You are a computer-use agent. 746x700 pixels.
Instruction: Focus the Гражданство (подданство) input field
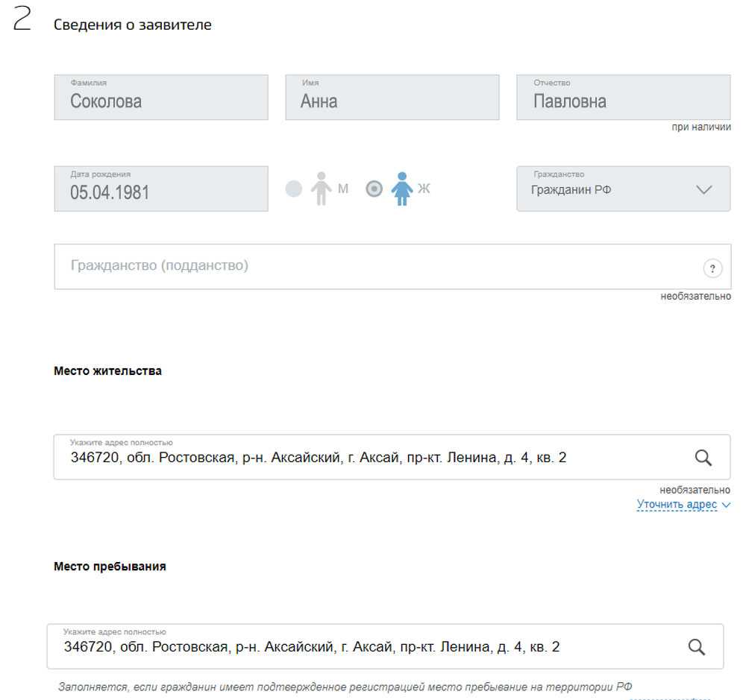coord(373,266)
